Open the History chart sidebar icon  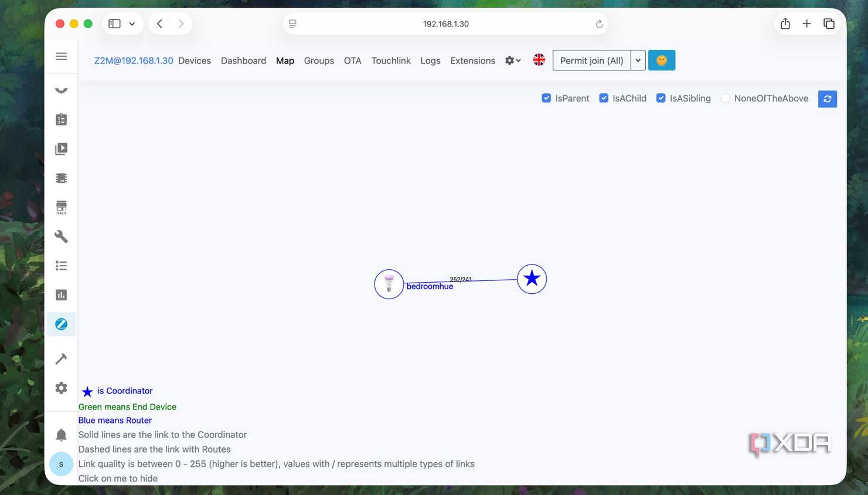click(x=61, y=295)
